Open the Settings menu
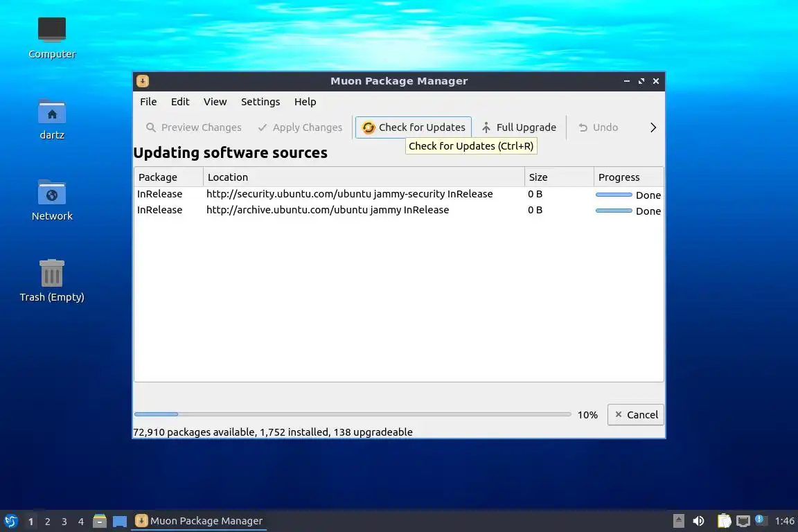 tap(260, 101)
